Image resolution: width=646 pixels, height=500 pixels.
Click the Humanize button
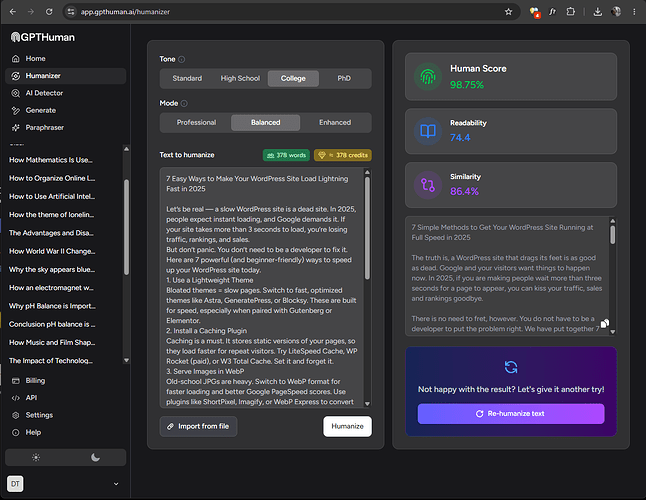click(x=347, y=426)
